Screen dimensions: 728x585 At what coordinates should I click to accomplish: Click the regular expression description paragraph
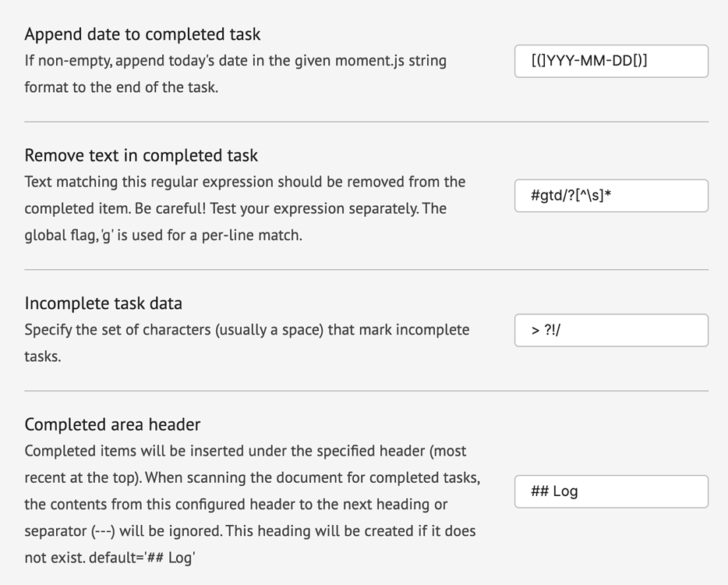(x=245, y=208)
